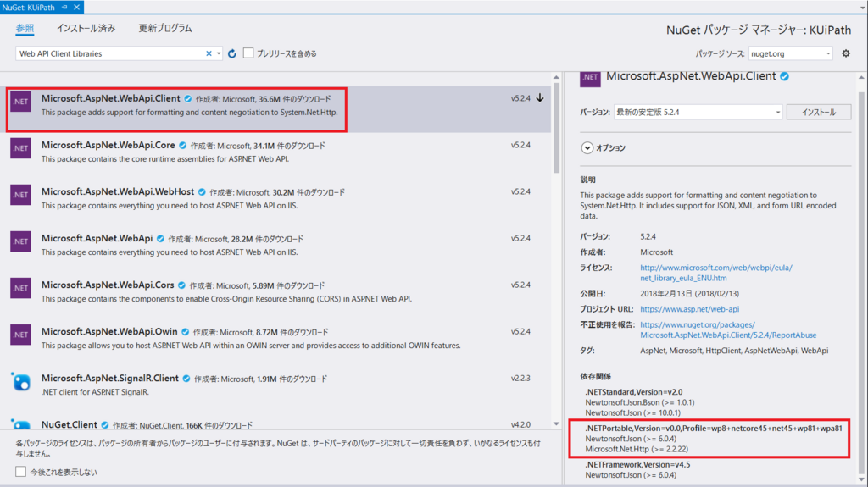868x487 pixels.
Task: Close the NuGet: KUiPath tab
Action: (x=77, y=7)
